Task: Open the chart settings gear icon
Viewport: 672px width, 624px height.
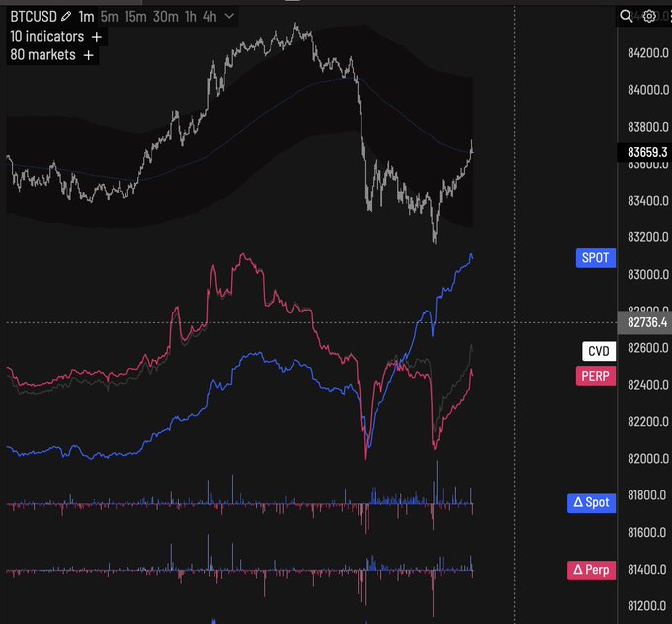Action: [649, 16]
